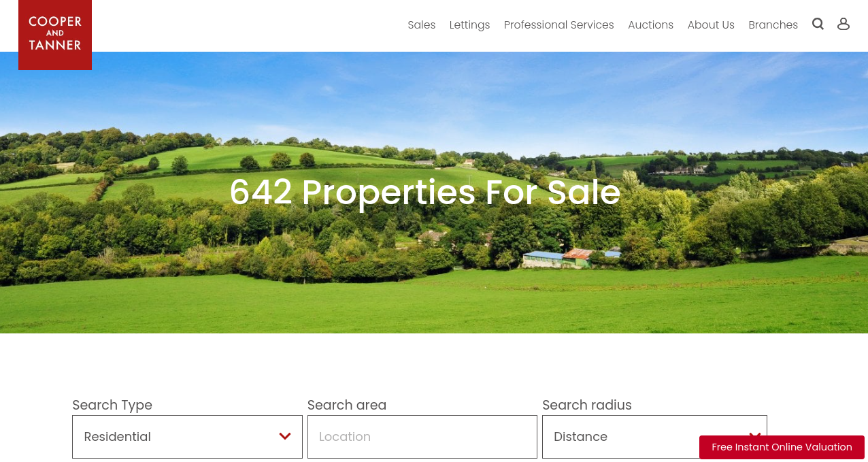Open the About Us menu
Viewport: 868px width, 462px height.
pyautogui.click(x=711, y=25)
